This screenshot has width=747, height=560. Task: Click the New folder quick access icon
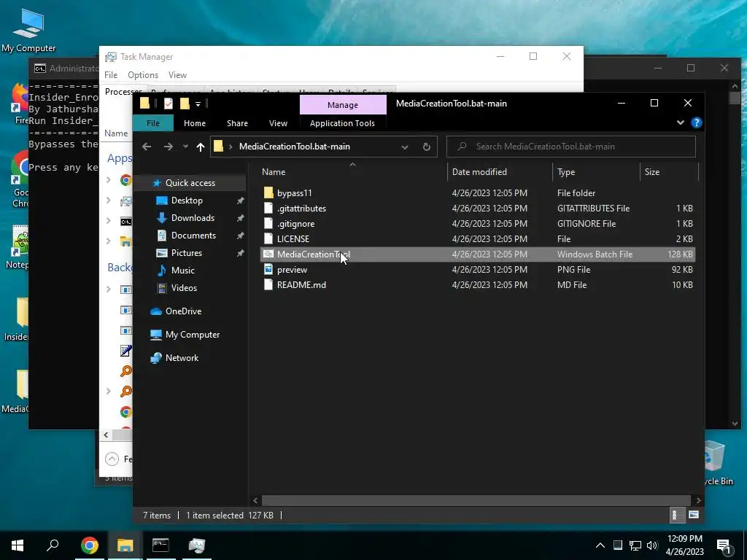click(x=185, y=104)
